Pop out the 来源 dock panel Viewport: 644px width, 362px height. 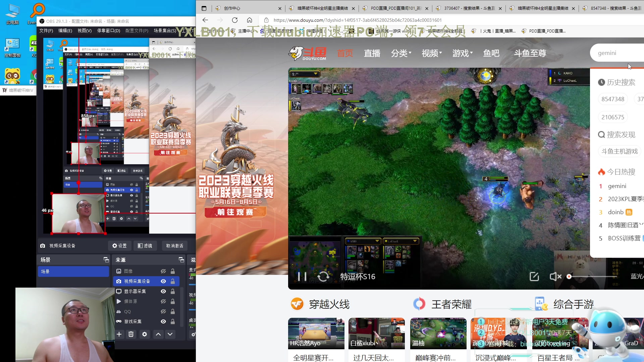point(181,260)
